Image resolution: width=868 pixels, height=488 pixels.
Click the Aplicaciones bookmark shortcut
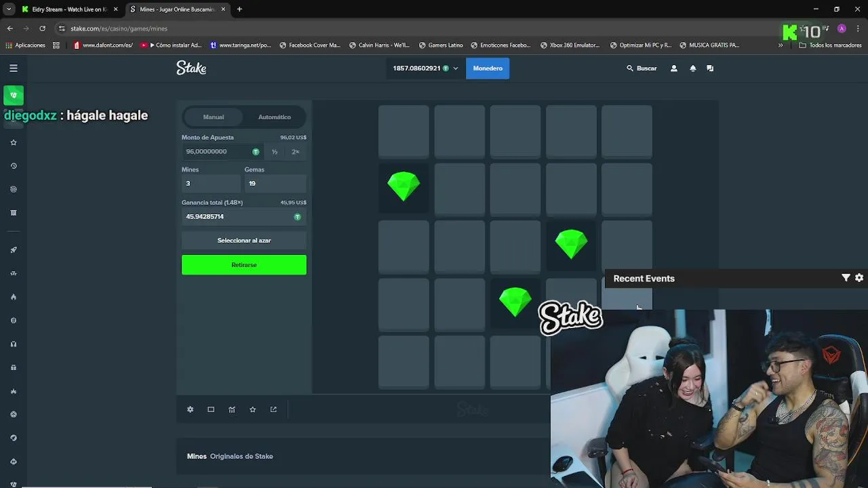coord(25,45)
